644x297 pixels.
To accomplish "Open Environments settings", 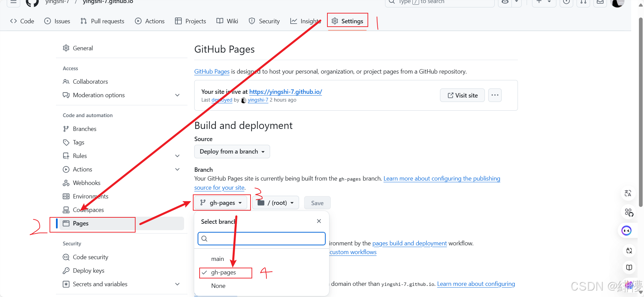I will [90, 196].
